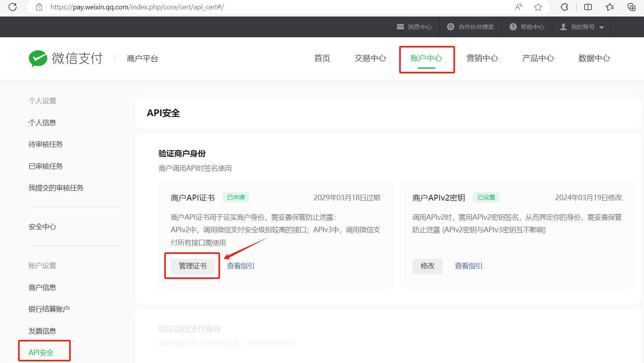
Task: Click the 已申请 status badge
Action: [x=236, y=197]
